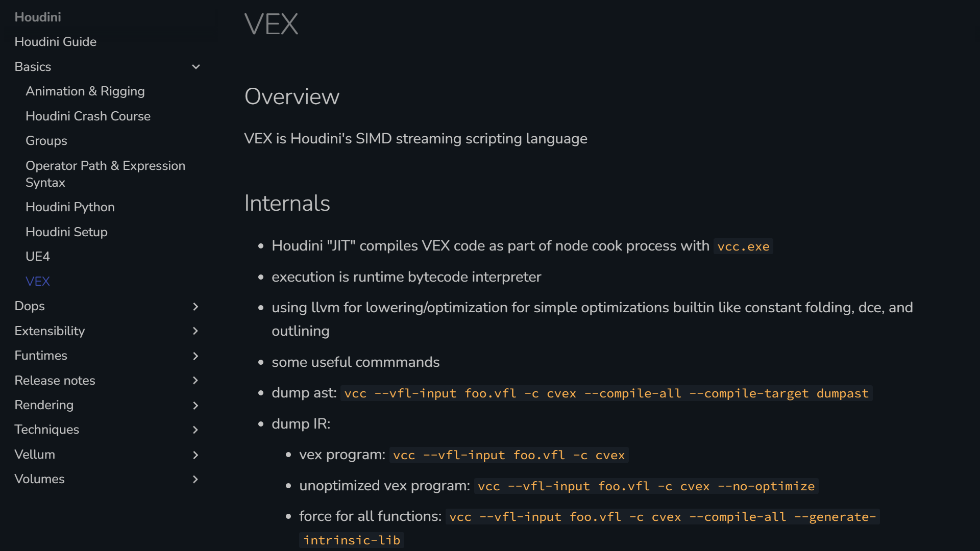Expand the Techniques section chevron
The width and height of the screenshot is (980, 551).
coord(195,430)
